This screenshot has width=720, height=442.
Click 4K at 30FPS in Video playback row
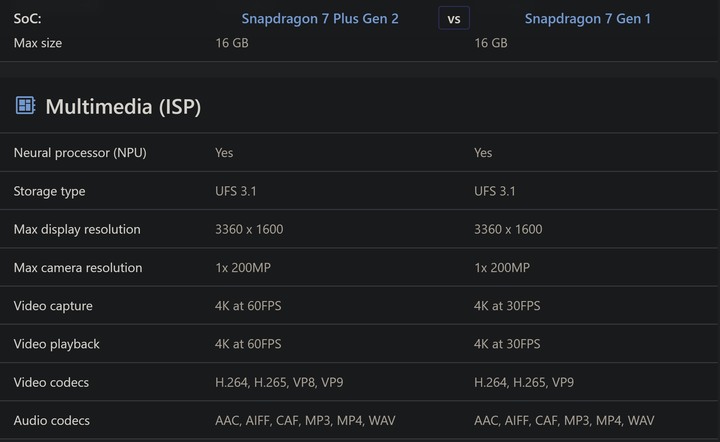pyautogui.click(x=507, y=344)
